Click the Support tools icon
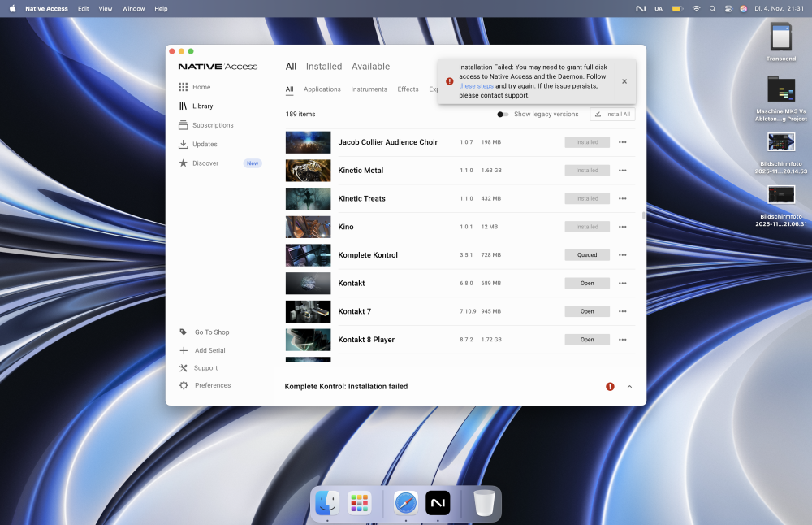Image resolution: width=812 pixels, height=525 pixels. (x=184, y=368)
